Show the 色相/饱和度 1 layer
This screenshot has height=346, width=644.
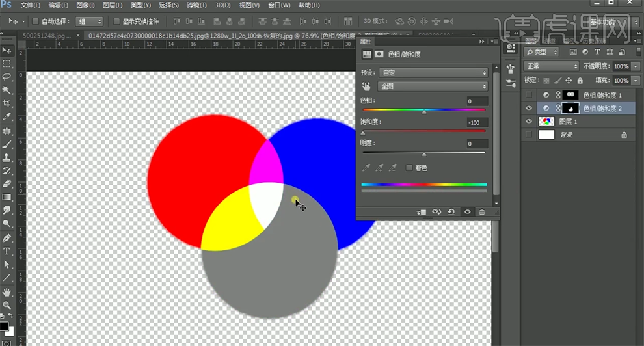point(529,95)
